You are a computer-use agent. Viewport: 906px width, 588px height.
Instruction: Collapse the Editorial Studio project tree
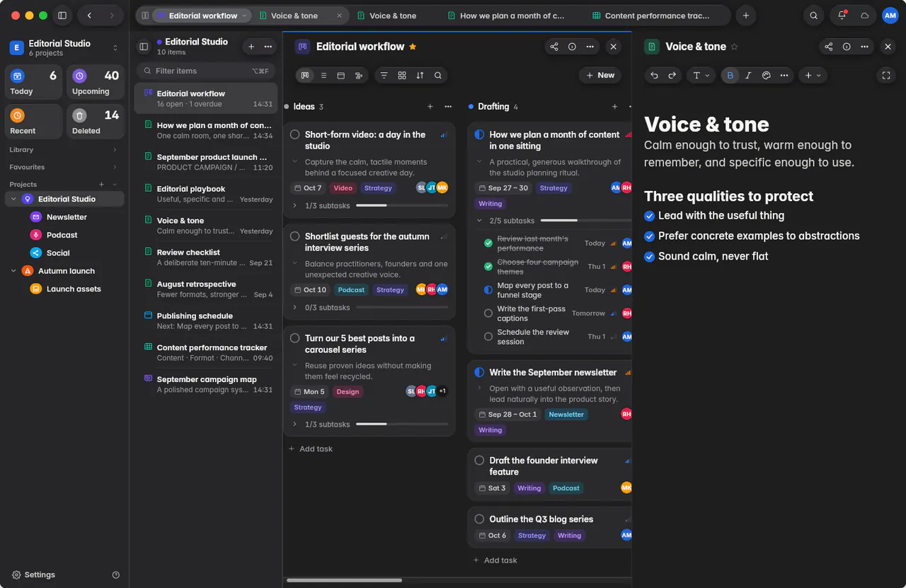click(x=13, y=200)
